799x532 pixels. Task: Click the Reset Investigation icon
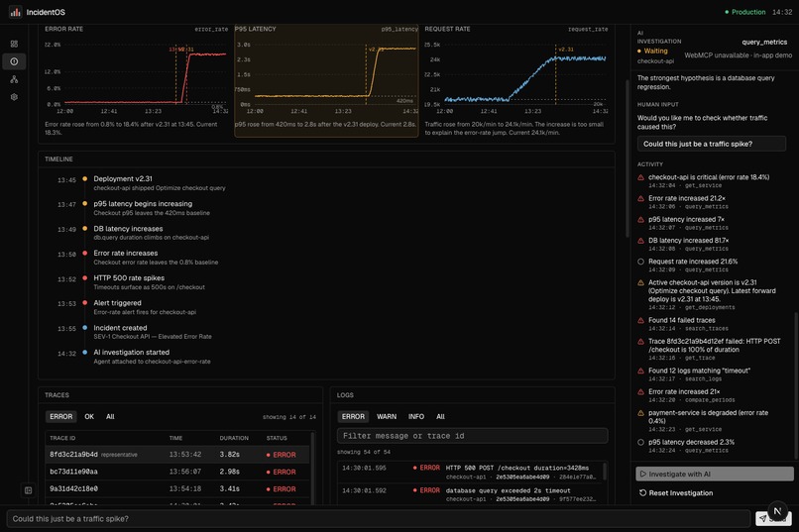point(642,492)
